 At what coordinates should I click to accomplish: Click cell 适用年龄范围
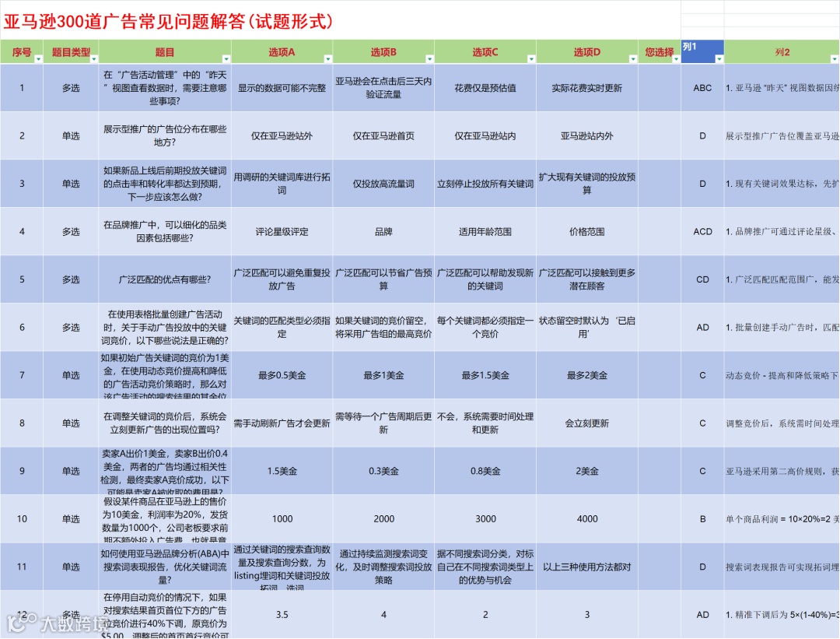(x=485, y=232)
